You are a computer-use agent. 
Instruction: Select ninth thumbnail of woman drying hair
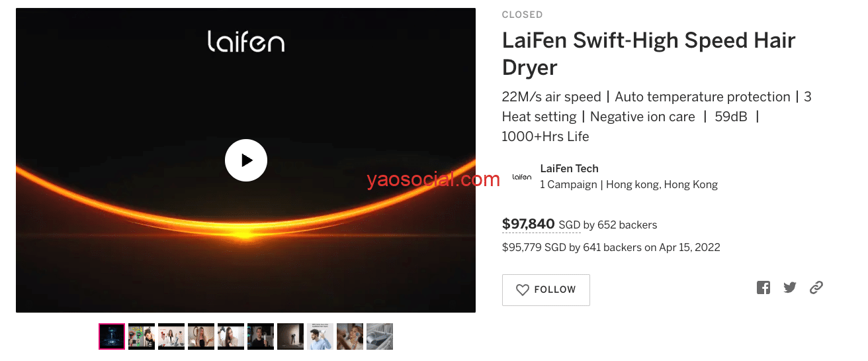coord(350,336)
